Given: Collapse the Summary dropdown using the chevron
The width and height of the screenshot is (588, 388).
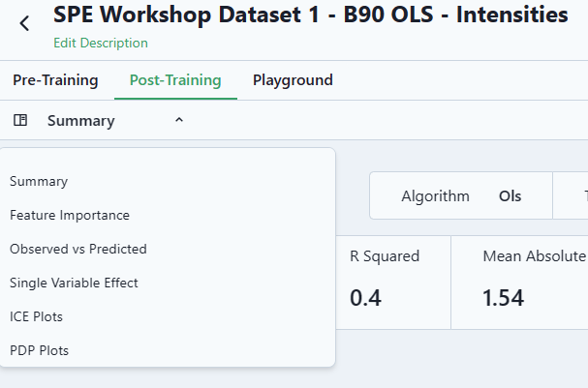Looking at the screenshot, I should [178, 121].
